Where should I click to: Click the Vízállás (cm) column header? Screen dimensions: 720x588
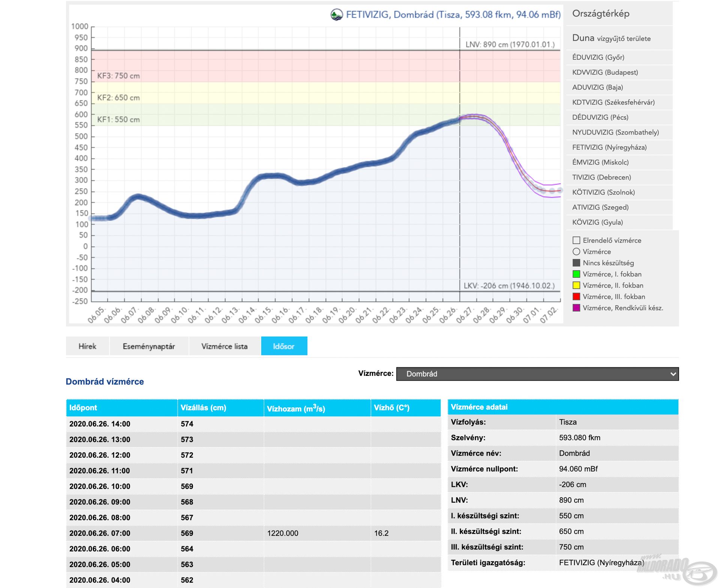click(220, 408)
